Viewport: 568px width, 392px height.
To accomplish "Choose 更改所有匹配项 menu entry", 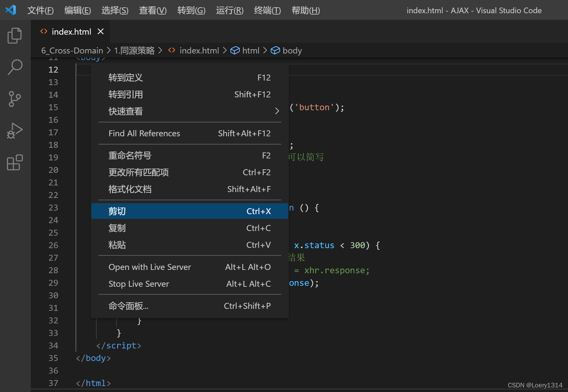I will click(190, 172).
